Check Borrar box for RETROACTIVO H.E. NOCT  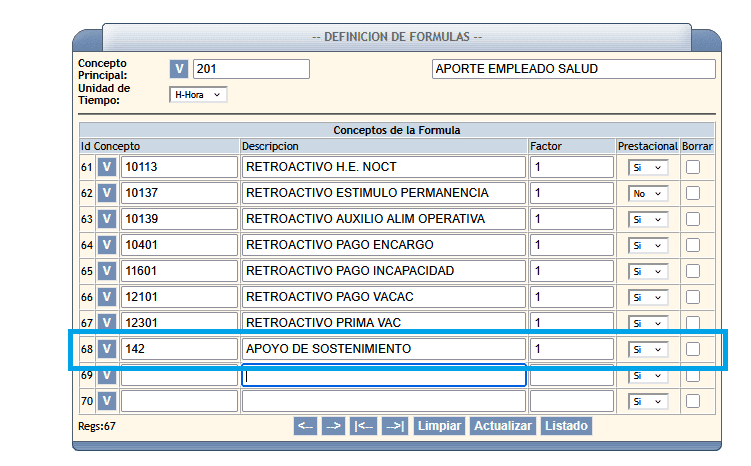tap(693, 167)
